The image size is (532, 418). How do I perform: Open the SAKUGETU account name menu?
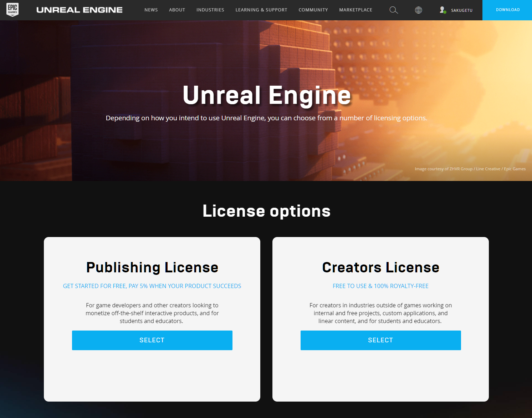462,10
